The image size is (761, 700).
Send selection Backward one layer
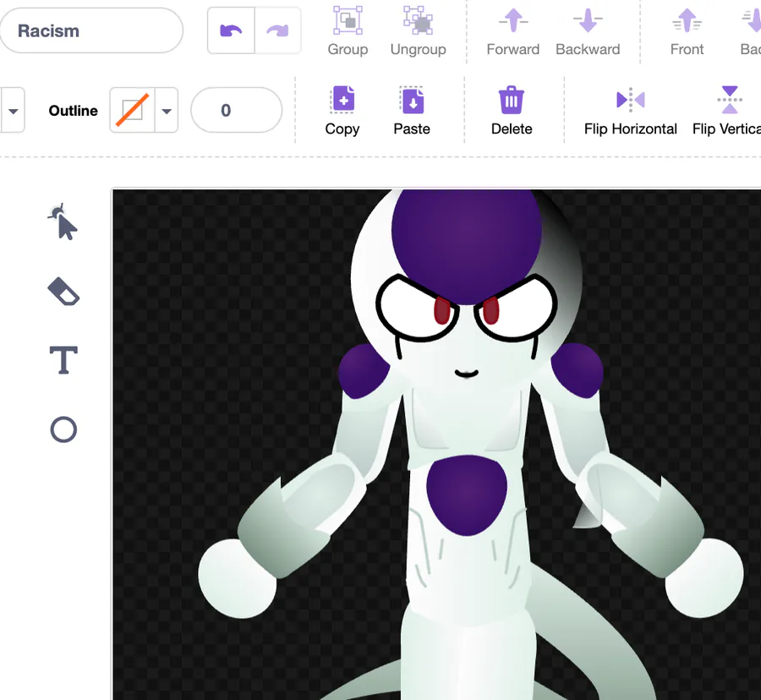point(588,31)
